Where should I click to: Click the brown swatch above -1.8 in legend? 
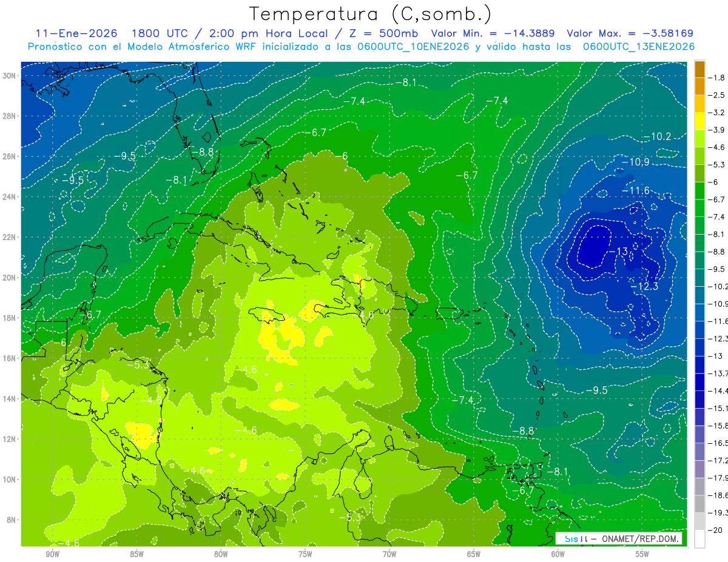pos(699,69)
